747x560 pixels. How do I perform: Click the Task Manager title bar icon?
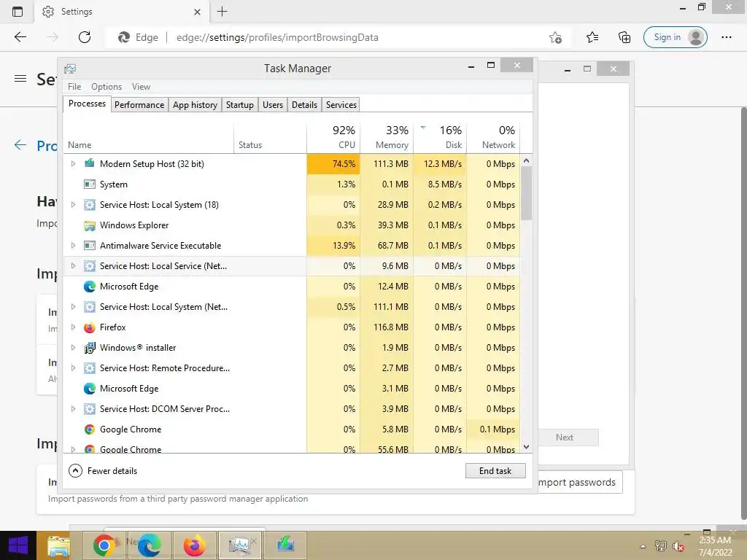70,69
